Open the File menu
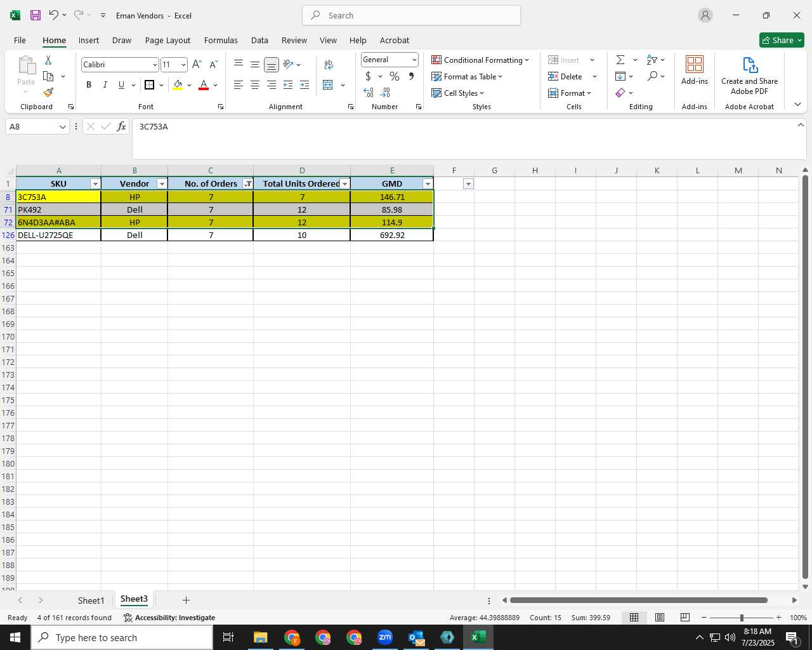 pyautogui.click(x=20, y=40)
